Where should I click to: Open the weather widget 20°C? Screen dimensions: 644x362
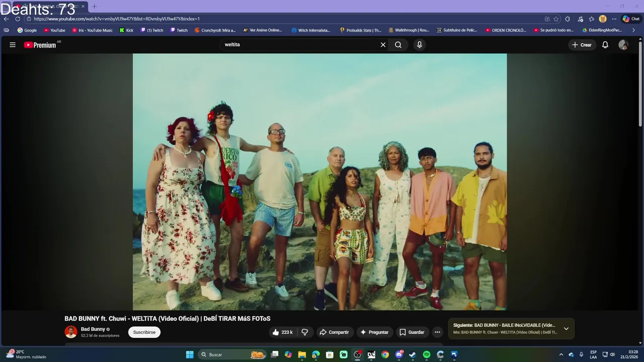[25, 354]
